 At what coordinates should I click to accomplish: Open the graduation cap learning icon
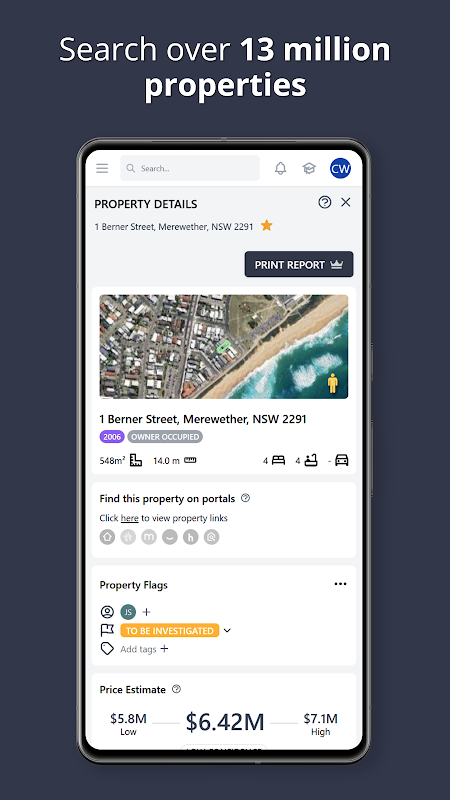[309, 168]
